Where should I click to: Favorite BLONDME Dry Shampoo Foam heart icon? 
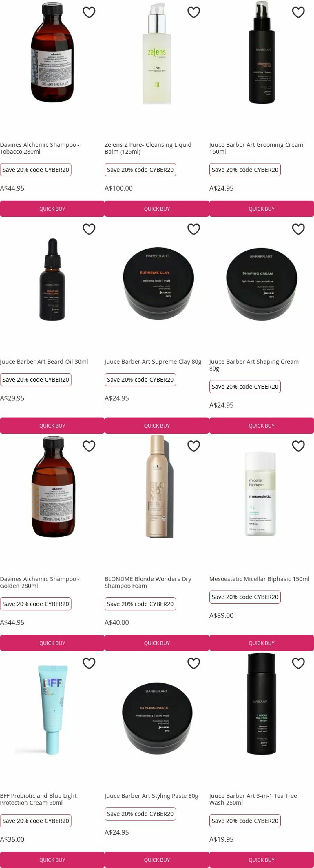pos(193,446)
